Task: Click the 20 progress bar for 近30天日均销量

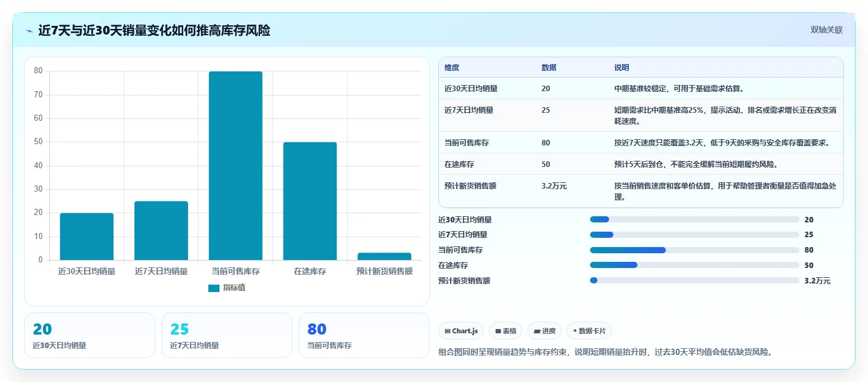Action: click(694, 219)
